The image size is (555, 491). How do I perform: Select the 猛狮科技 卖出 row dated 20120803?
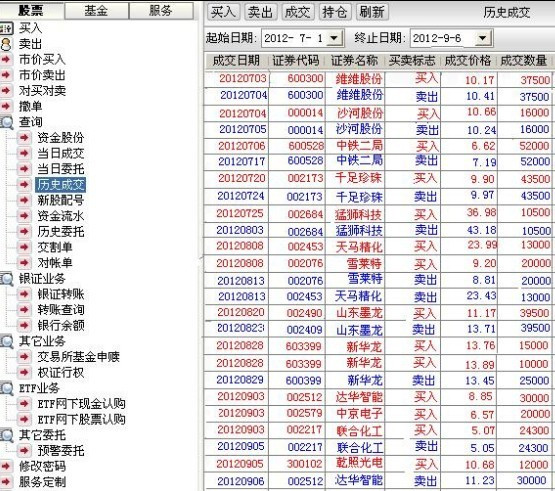[378, 230]
